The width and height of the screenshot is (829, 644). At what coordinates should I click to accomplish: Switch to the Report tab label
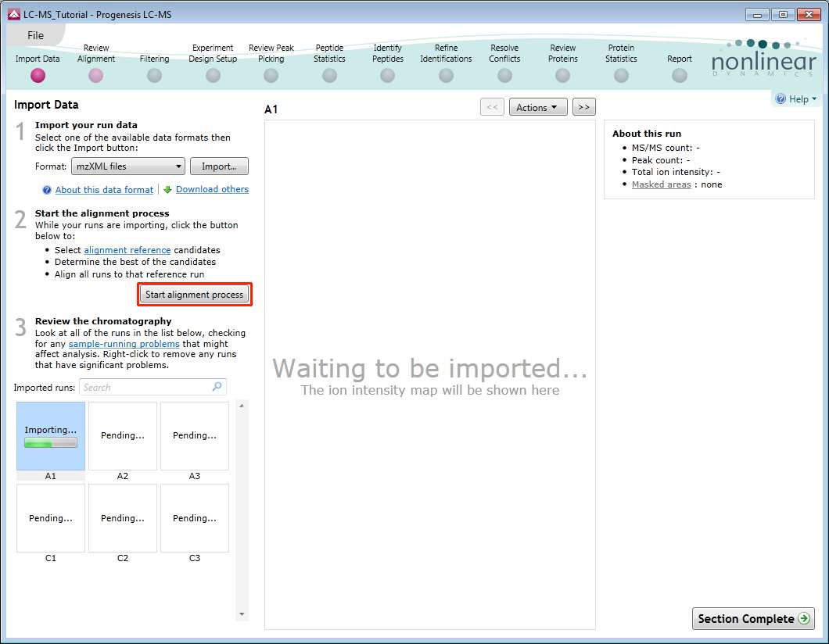[x=680, y=59]
